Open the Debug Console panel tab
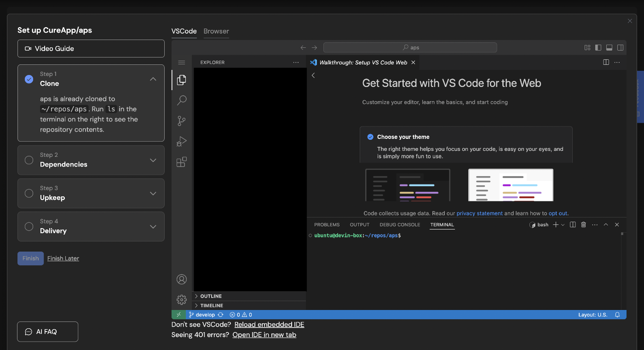Viewport: 644px width, 350px height. 400,224
